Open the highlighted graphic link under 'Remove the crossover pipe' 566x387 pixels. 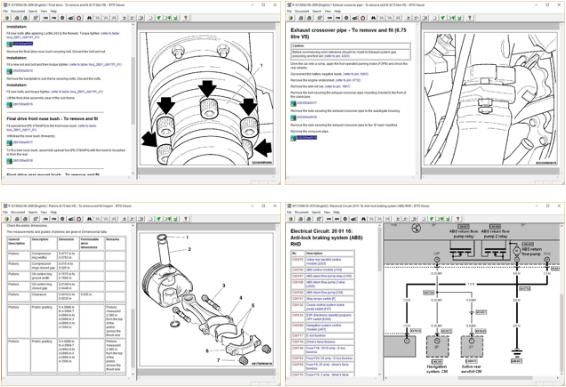(307, 138)
